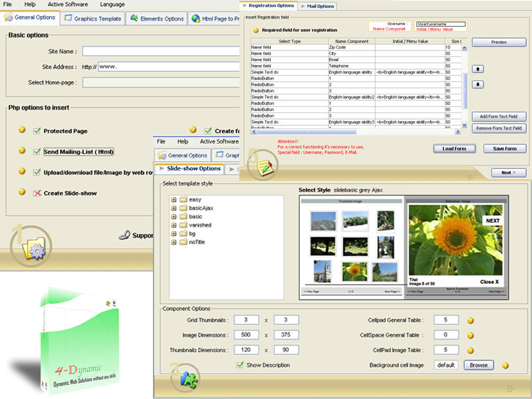Click the Site Address input field
The image size is (532, 399).
click(x=169, y=67)
